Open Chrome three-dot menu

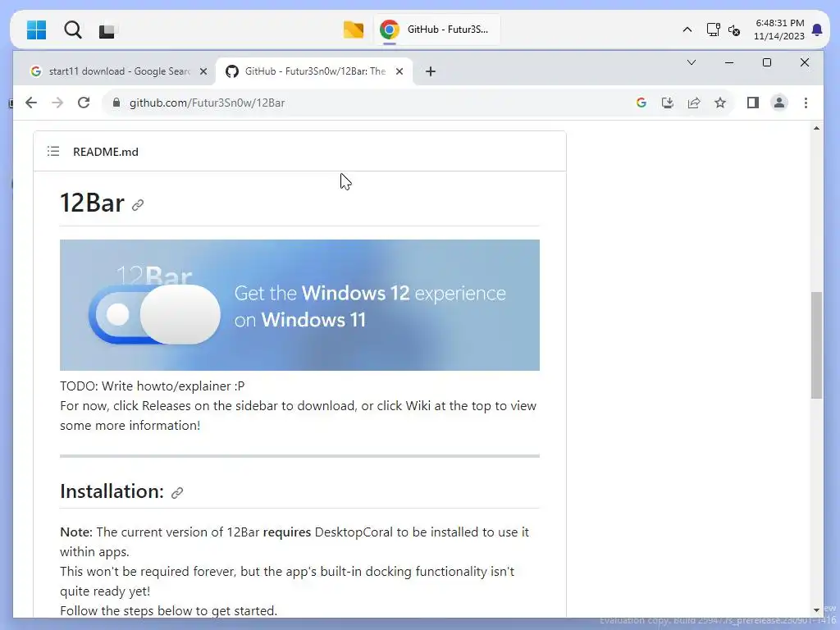[x=806, y=103]
